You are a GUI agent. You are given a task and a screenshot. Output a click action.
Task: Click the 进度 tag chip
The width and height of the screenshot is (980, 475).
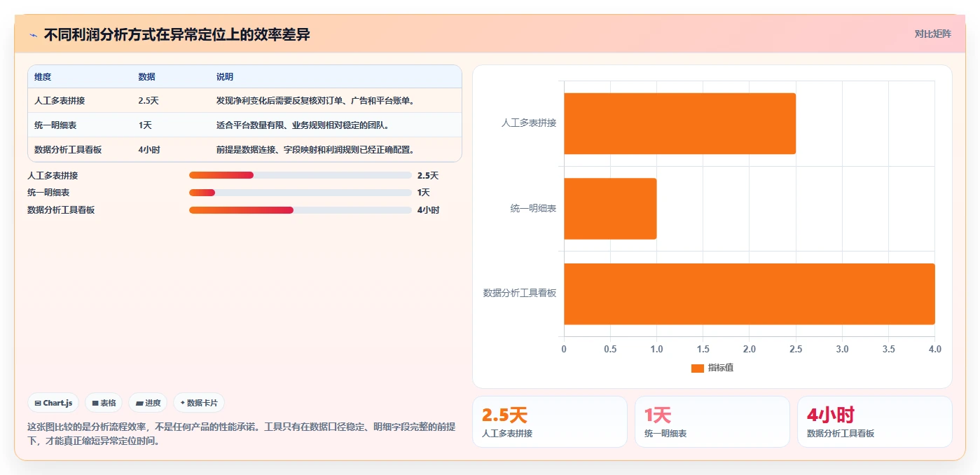coord(148,403)
